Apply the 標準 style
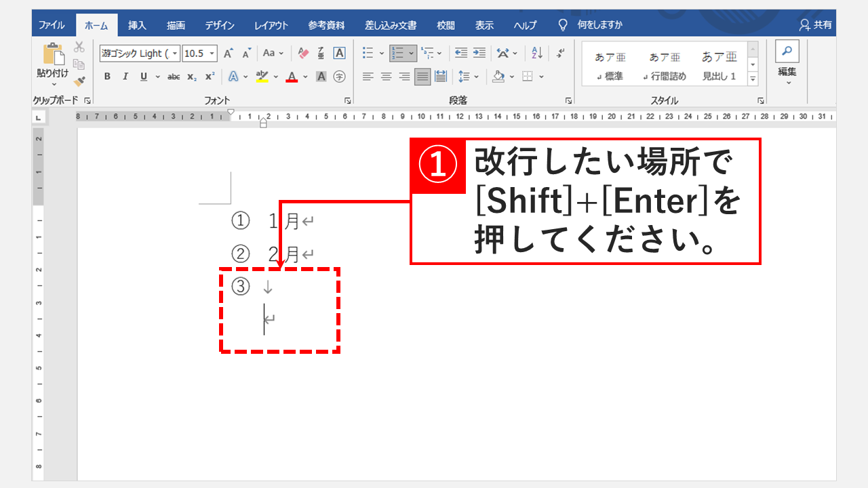The image size is (868, 488). coord(610,66)
